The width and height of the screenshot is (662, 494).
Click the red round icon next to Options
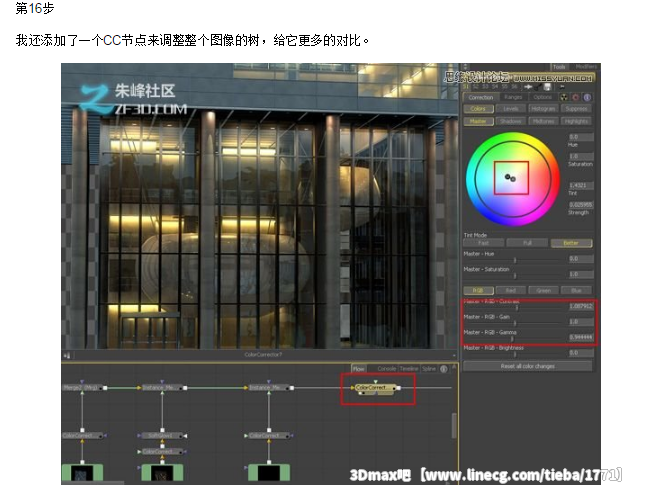click(577, 97)
